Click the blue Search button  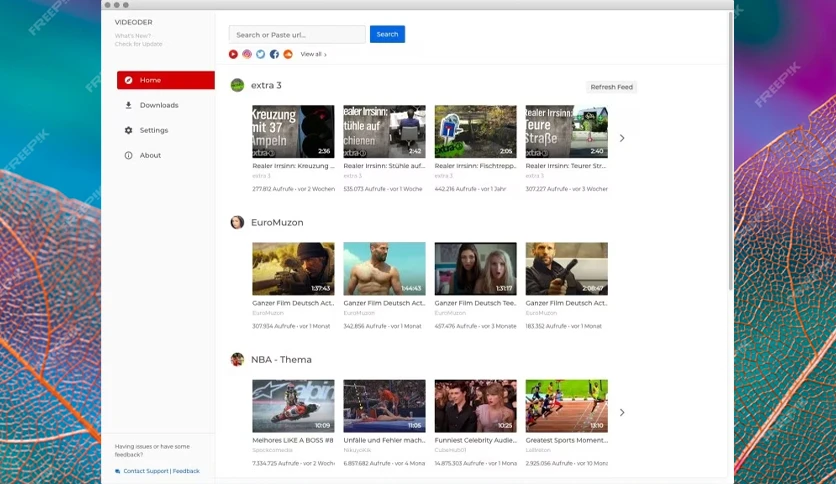(x=388, y=34)
